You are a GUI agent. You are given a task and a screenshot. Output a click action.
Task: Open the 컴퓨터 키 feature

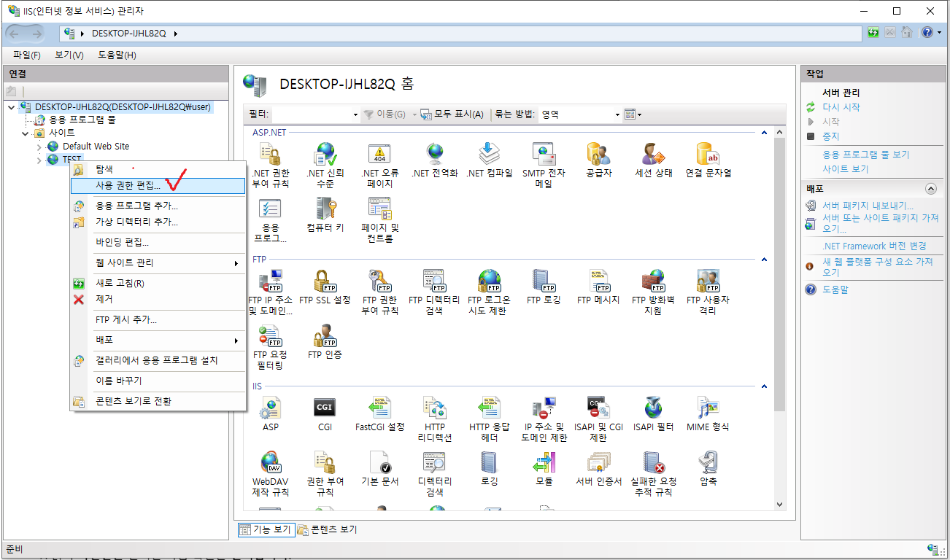point(325,214)
